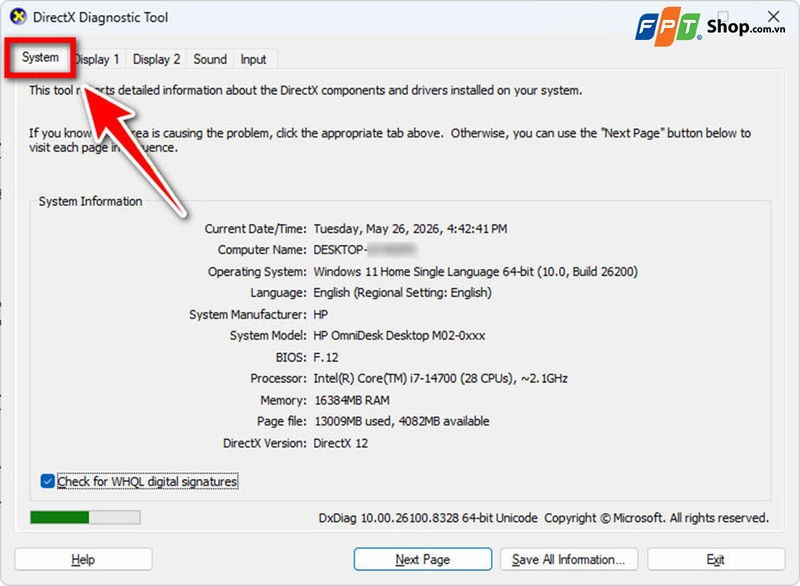The width and height of the screenshot is (800, 586).
Task: Open the Display 1 tab
Action: point(97,59)
